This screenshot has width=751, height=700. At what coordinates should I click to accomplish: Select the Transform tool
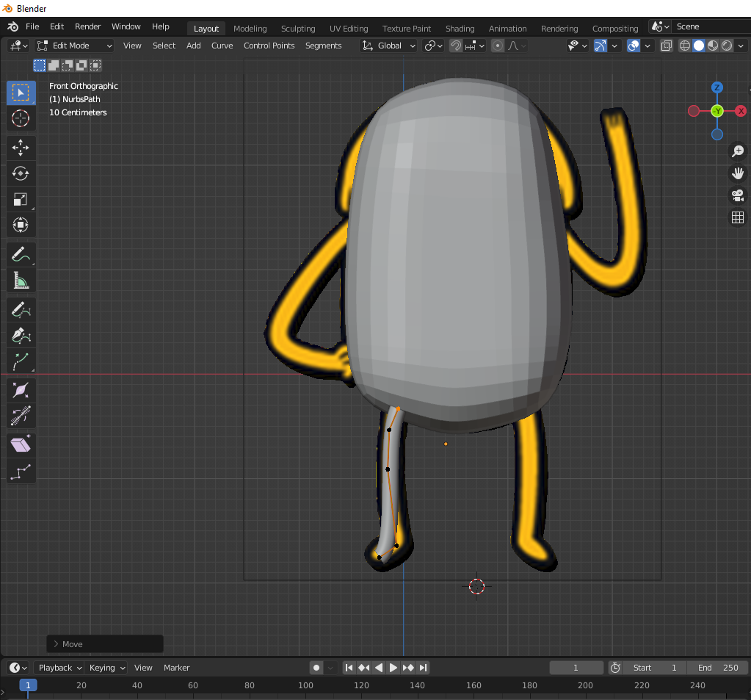click(21, 225)
